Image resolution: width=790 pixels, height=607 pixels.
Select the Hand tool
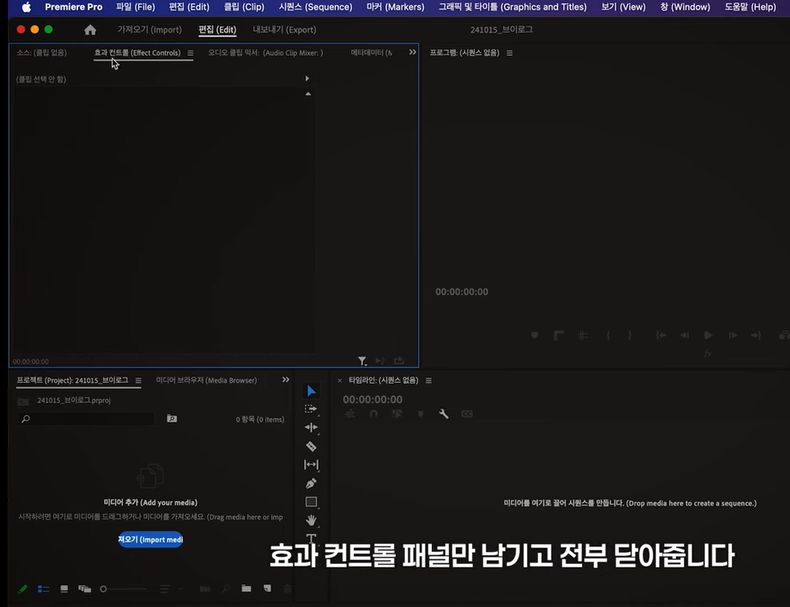311,520
